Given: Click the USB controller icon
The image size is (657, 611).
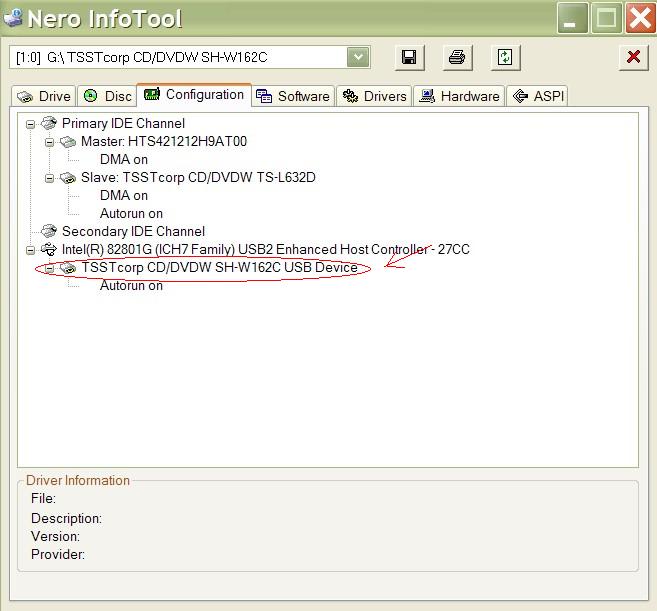Looking at the screenshot, I should (49, 249).
